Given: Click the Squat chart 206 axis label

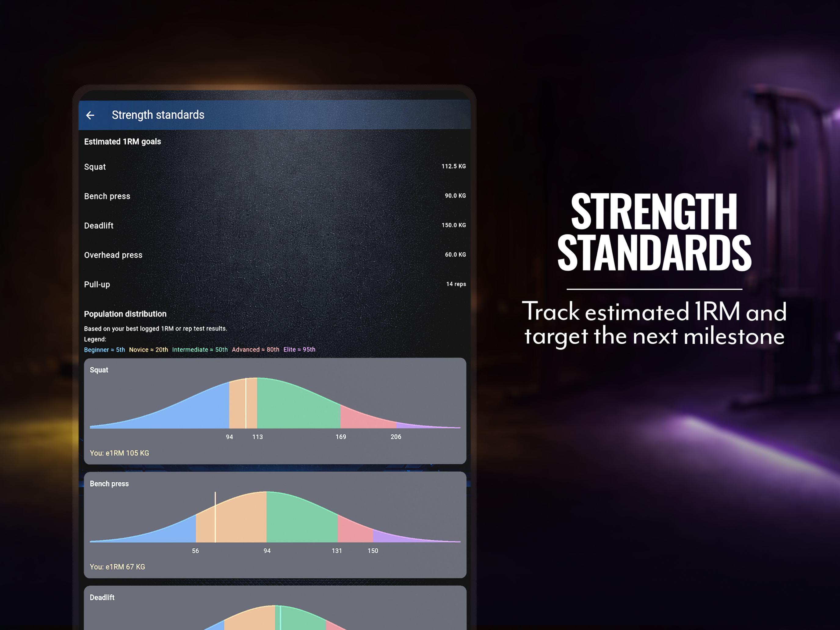Looking at the screenshot, I should [x=396, y=437].
